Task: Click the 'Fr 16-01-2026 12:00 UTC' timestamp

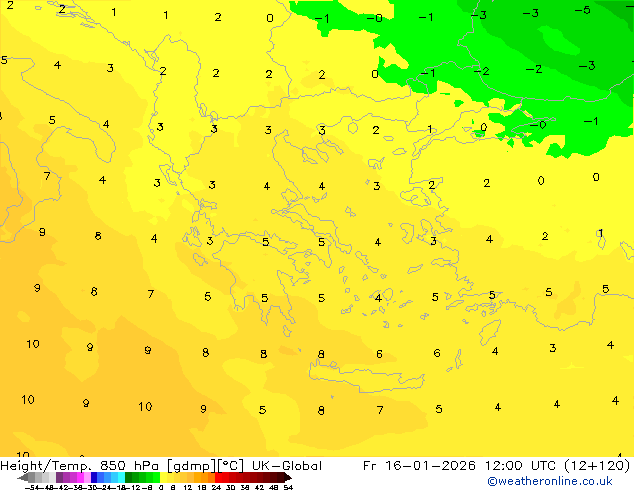Action: tap(461, 466)
